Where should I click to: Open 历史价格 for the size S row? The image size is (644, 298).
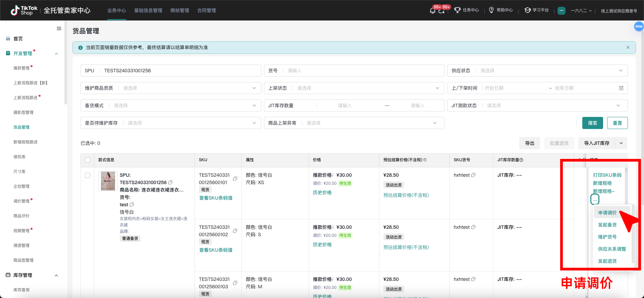click(x=322, y=244)
